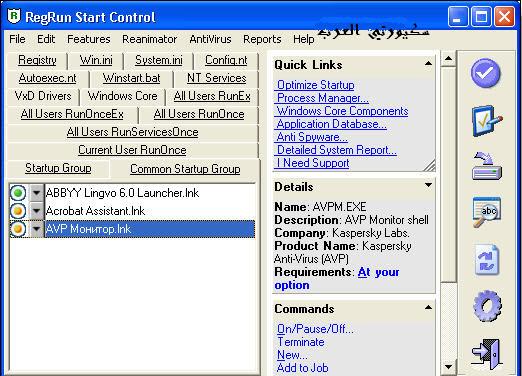This screenshot has width=522, height=376.
Task: Toggle orange status of AVP Монитор.lnk
Action: pyautogui.click(x=18, y=229)
